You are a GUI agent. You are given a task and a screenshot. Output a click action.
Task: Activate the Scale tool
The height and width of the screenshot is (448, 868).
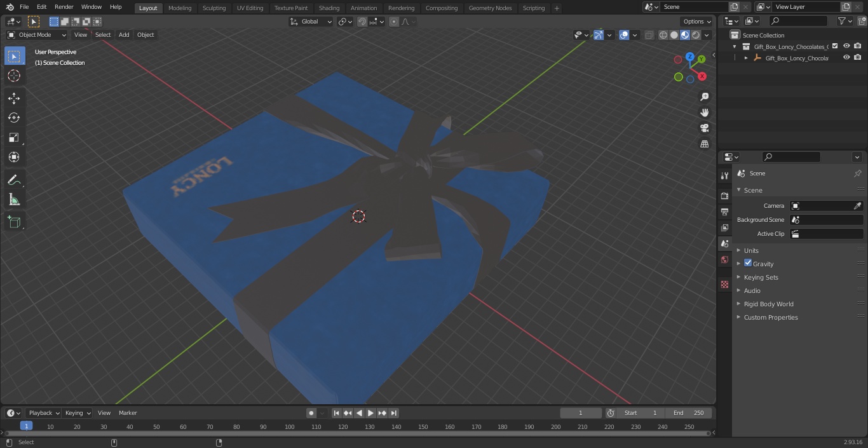click(x=14, y=137)
